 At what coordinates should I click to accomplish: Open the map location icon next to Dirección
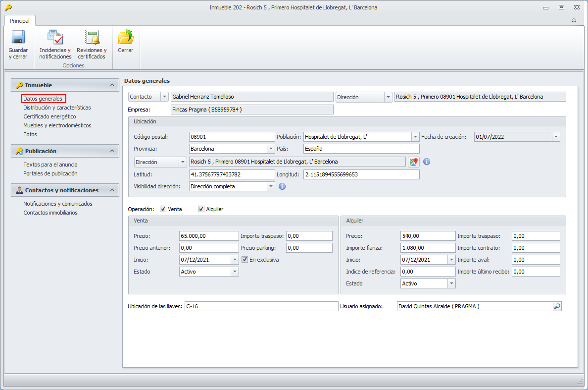tap(413, 162)
